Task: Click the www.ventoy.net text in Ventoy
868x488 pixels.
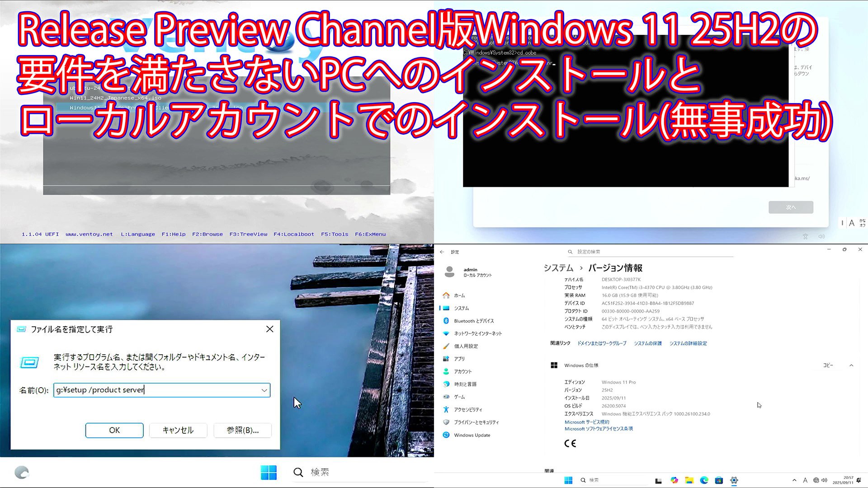Action: coord(89,235)
